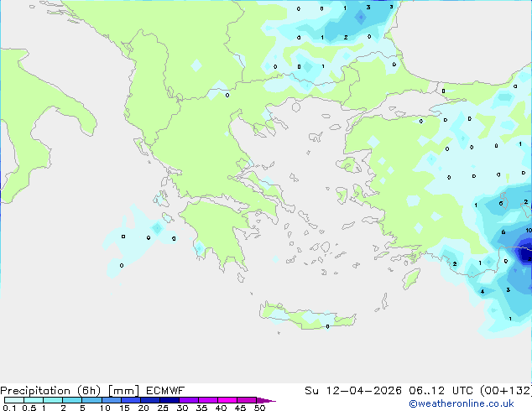Click the "ECMWF" model label
The height and width of the screenshot is (411, 532).
pyautogui.click(x=165, y=391)
